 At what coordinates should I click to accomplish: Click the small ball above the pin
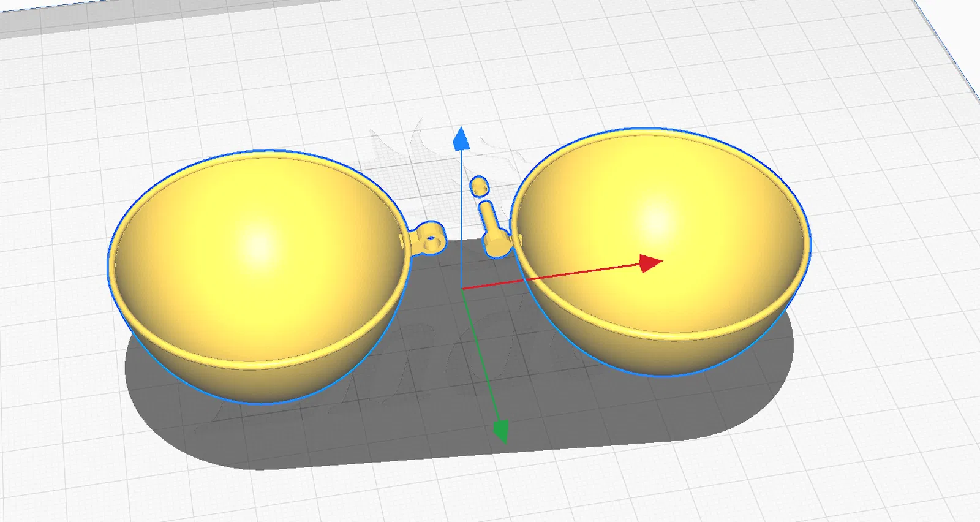(480, 186)
